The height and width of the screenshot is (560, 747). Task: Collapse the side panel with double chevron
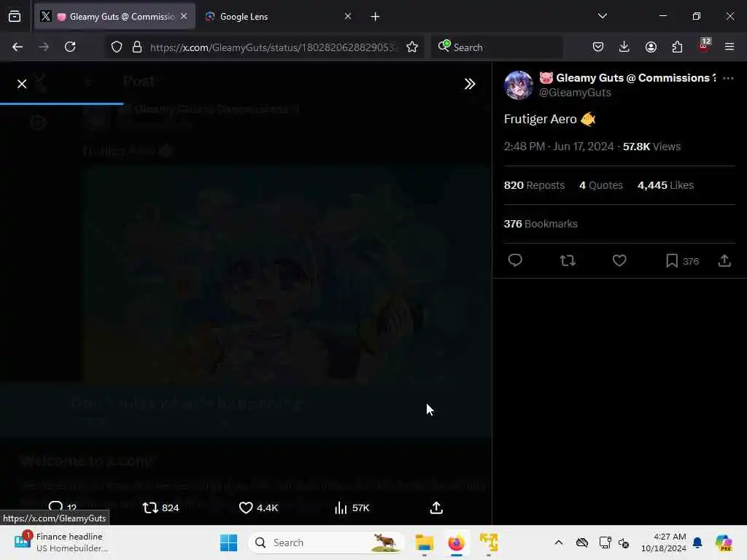coord(470,85)
